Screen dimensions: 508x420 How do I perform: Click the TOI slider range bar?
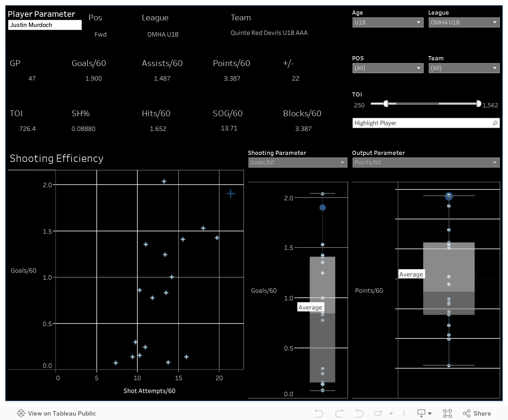[432, 103]
